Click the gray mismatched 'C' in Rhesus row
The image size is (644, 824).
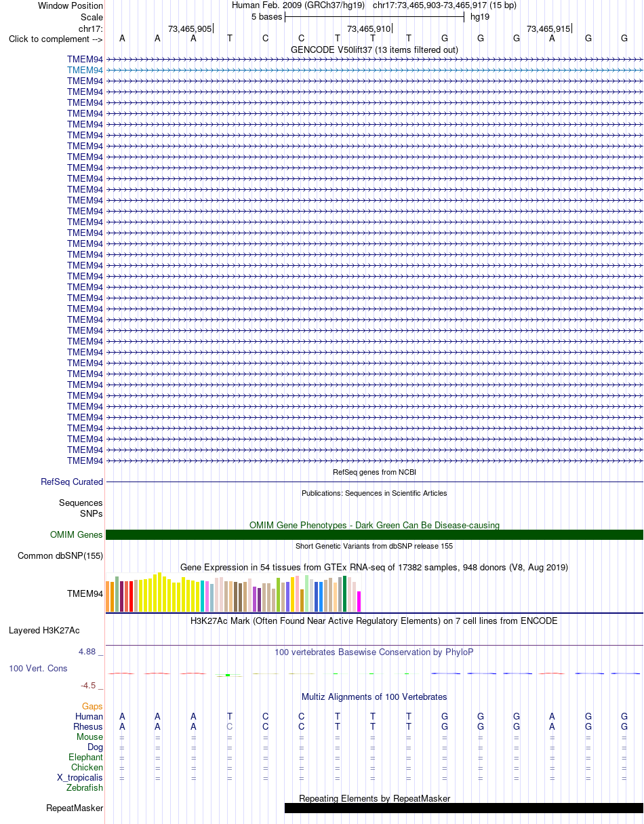pos(230,726)
